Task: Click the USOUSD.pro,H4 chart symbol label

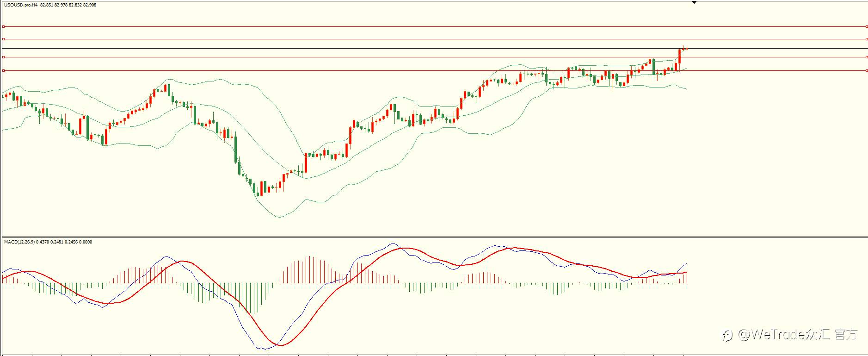Action: [21, 5]
